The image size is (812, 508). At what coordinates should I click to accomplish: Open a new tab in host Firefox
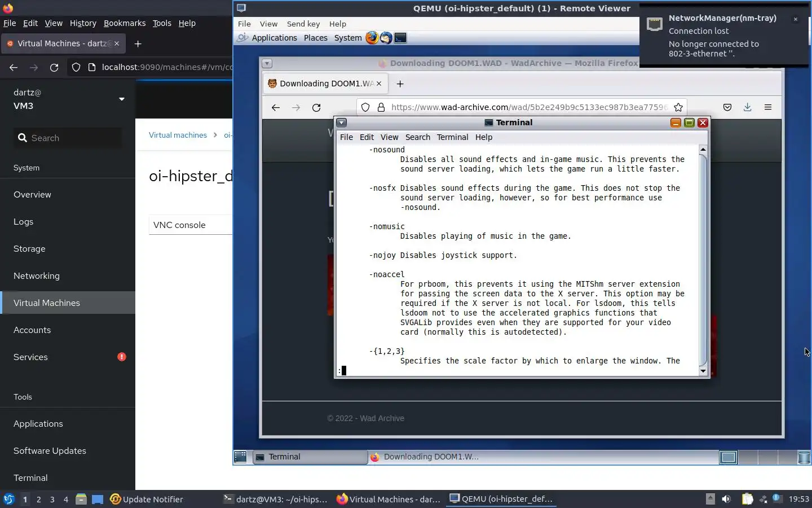click(138, 43)
